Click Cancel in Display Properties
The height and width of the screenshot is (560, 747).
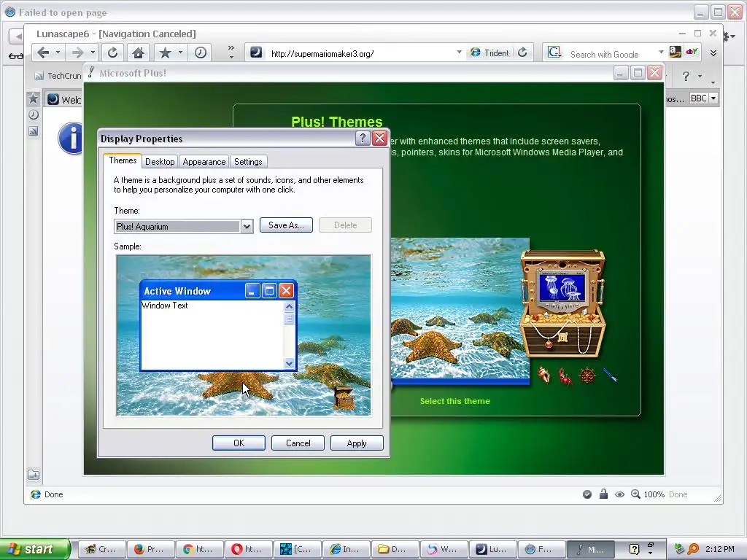pos(298,443)
